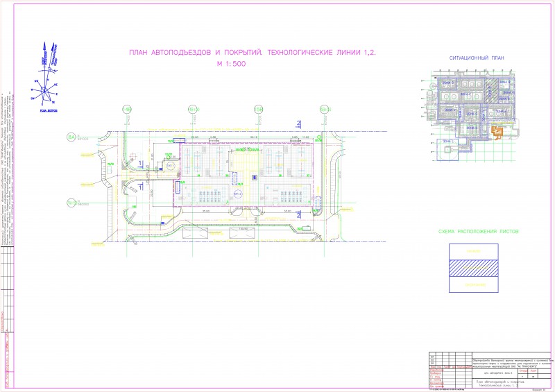Click the grid axis bubble '15Б'
The width and height of the screenshot is (555, 392).
[258, 110]
